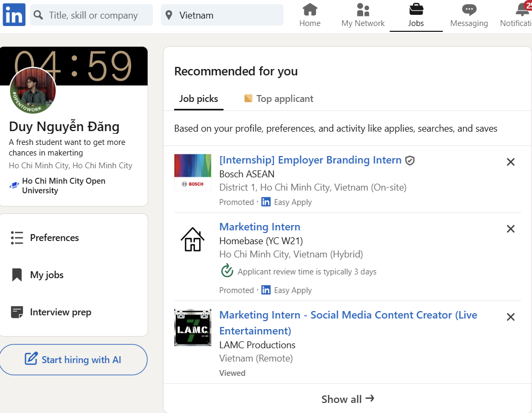Click the Ho Chi Minh City (Hybrid) location text
Screen dimensions: 532x413
click(291, 254)
